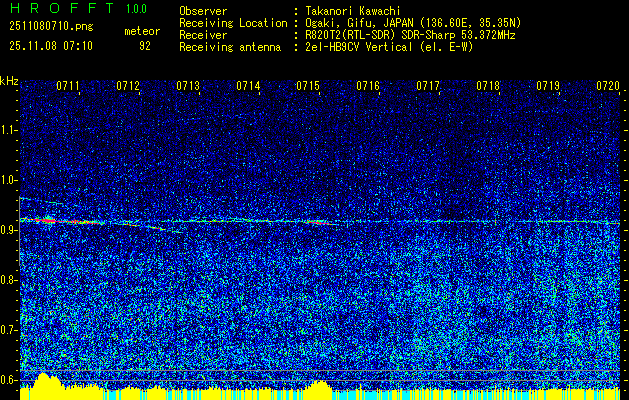Click the 0716 time marker
Image resolution: width=629 pixels, height=400 pixels.
click(x=368, y=86)
